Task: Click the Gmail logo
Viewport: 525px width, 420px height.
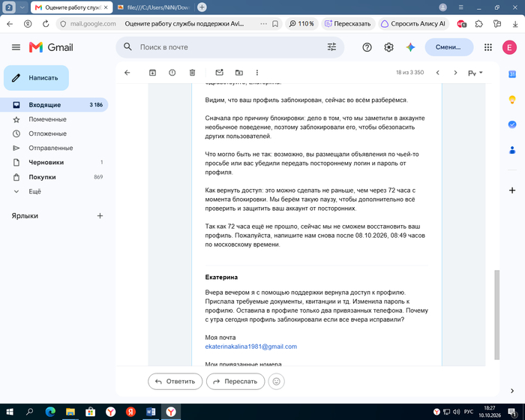Action: (x=51, y=47)
